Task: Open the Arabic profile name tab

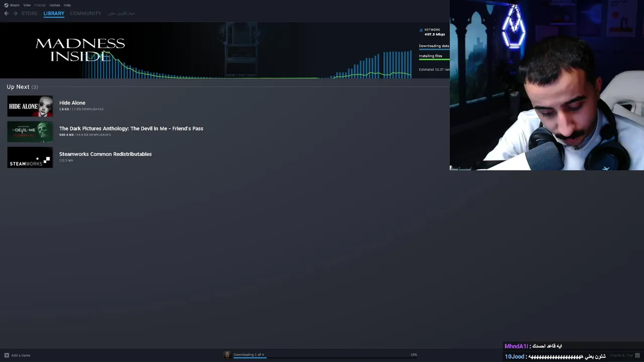Action: click(121, 13)
